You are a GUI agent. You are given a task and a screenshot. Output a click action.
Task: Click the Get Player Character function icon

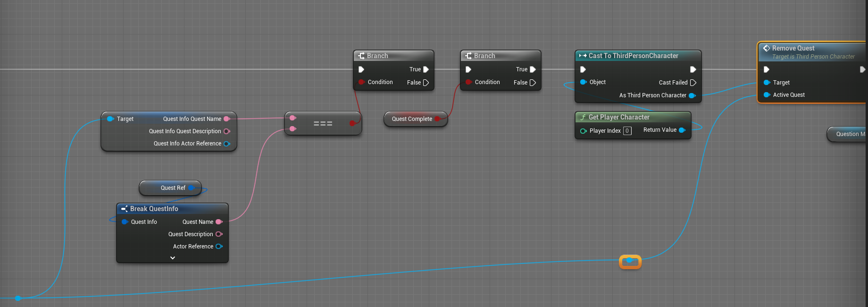(x=583, y=117)
